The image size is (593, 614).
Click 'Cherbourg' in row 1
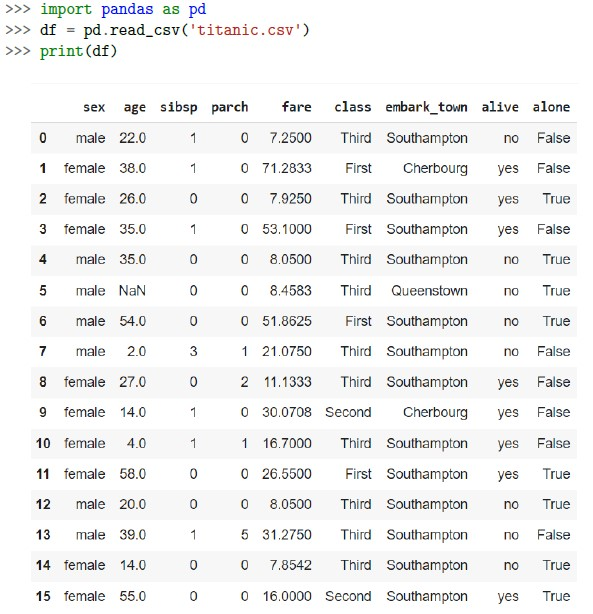tap(435, 169)
